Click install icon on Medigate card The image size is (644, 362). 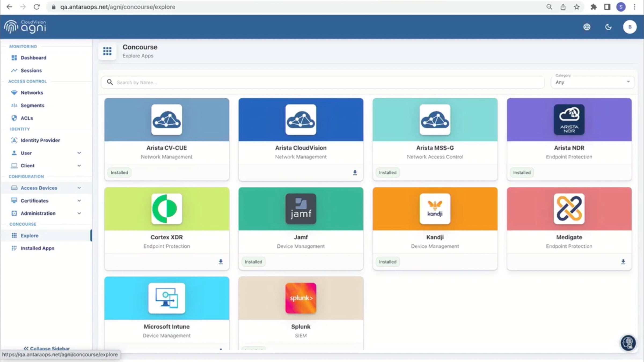pos(623,261)
